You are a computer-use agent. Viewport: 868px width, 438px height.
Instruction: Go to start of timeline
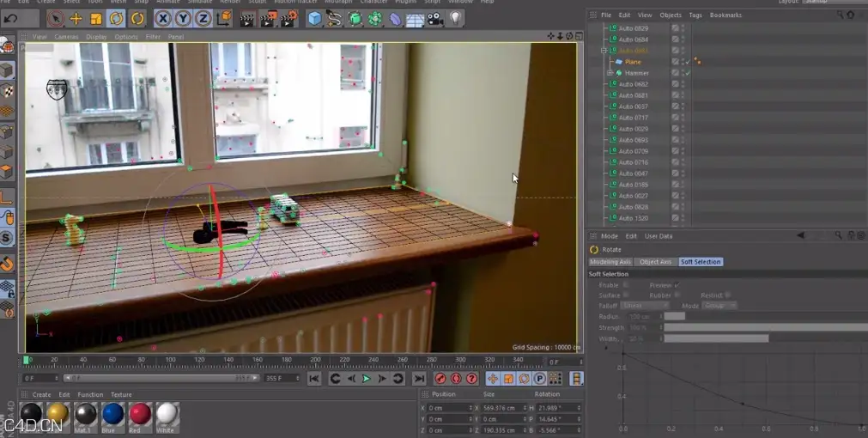coord(314,379)
